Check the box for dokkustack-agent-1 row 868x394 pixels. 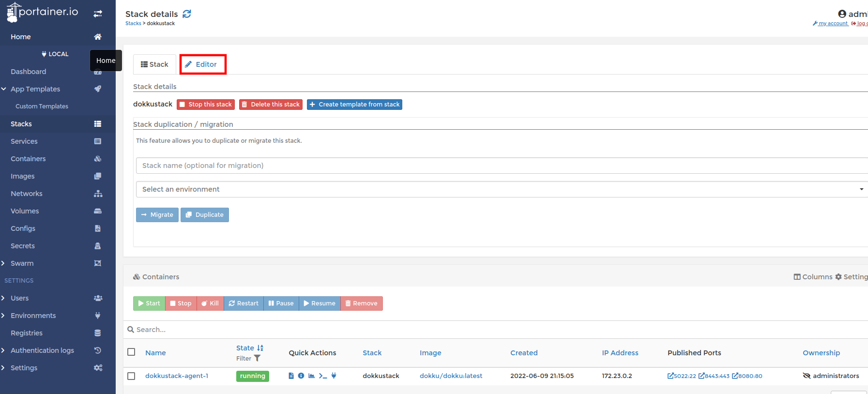[131, 376]
